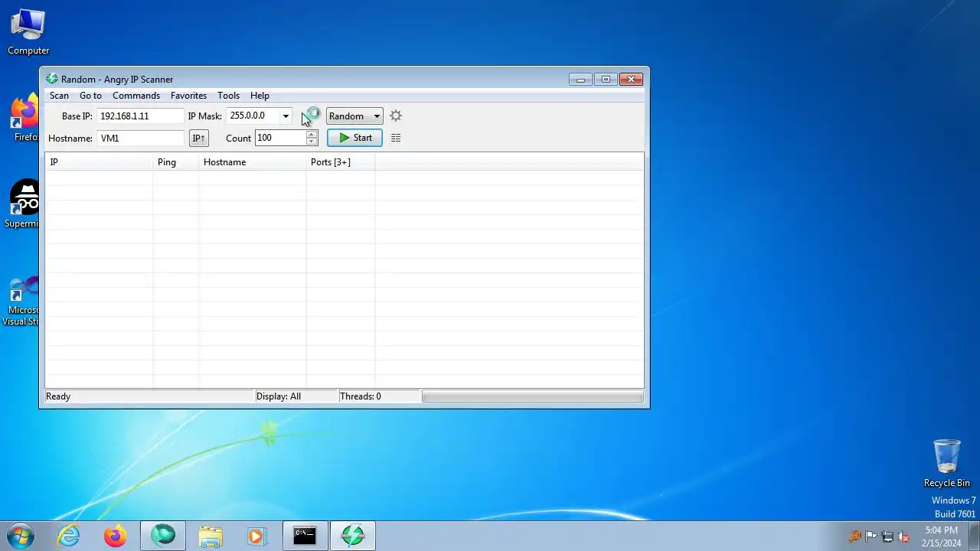Click the Angry IP Scanner title bar icon

[x=52, y=79]
